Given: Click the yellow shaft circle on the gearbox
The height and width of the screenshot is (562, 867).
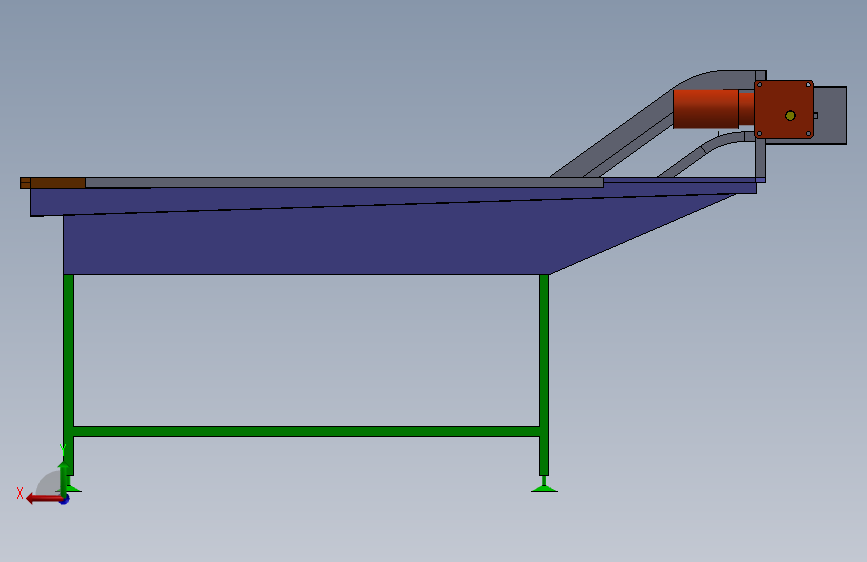Looking at the screenshot, I should click(790, 116).
